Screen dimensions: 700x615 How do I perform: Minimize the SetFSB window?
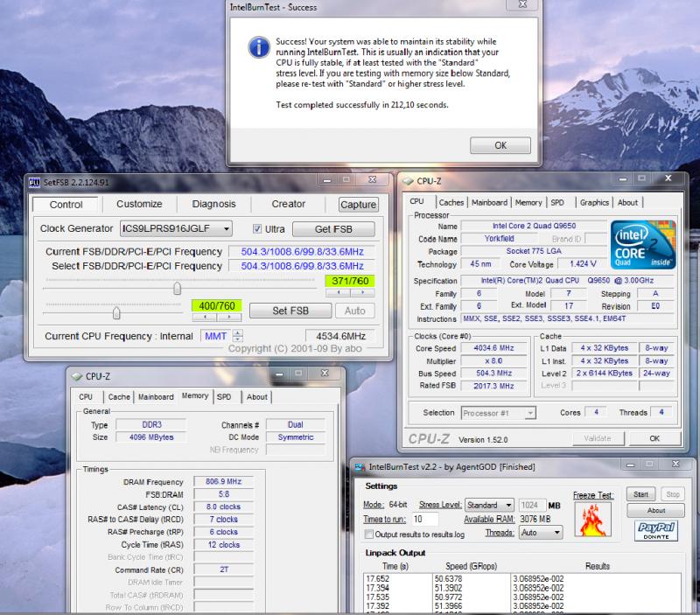(x=327, y=180)
